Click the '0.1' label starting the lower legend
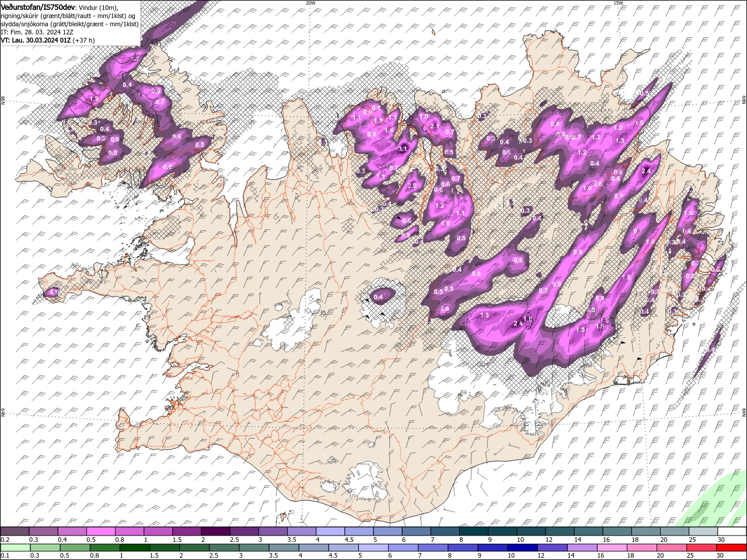The image size is (747, 560). point(5,556)
